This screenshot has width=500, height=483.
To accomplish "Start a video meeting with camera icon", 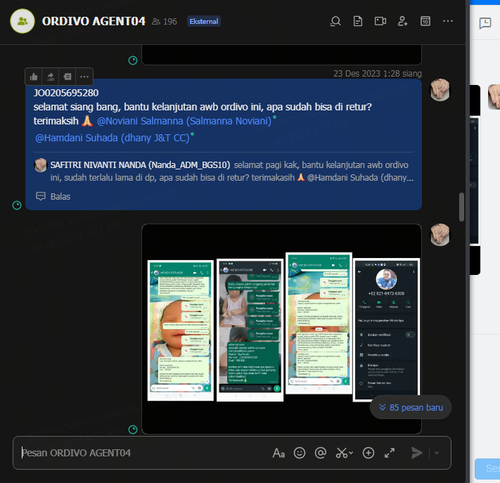I will [380, 21].
